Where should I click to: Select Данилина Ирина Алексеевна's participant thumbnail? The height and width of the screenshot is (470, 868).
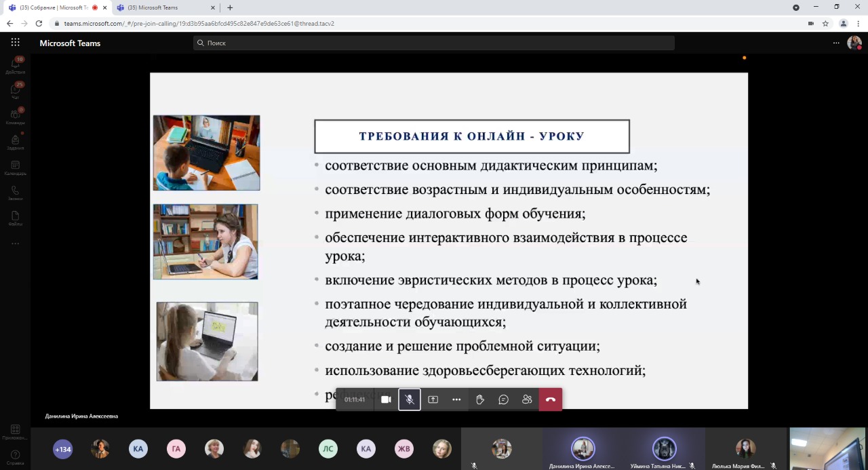pos(583,449)
